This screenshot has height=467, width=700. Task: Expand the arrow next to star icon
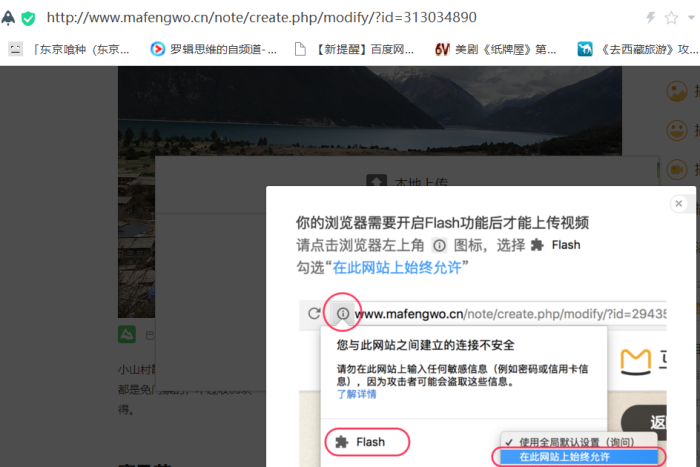[691, 18]
